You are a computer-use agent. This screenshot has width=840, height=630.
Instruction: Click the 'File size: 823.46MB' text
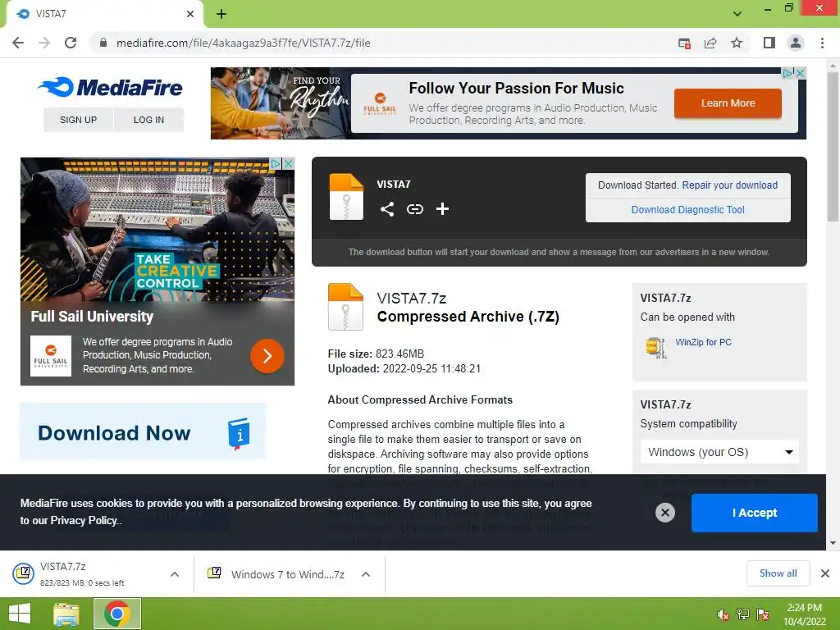pos(376,354)
